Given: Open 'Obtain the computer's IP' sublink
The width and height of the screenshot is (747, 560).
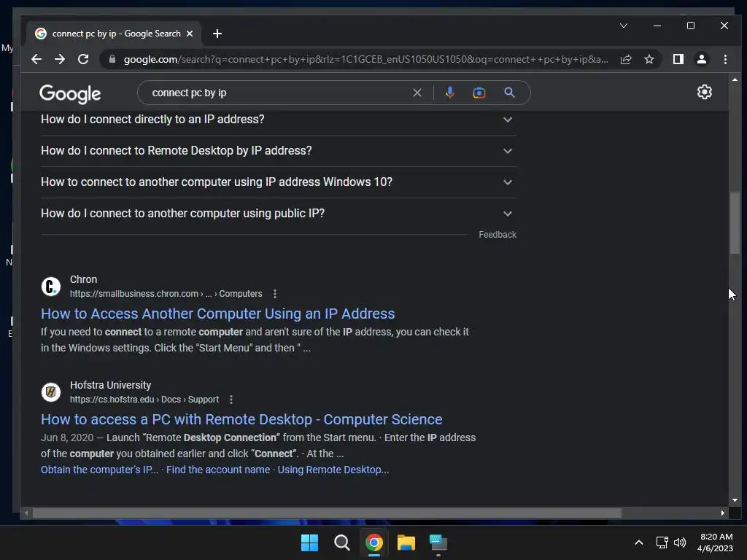Looking at the screenshot, I should (99, 470).
